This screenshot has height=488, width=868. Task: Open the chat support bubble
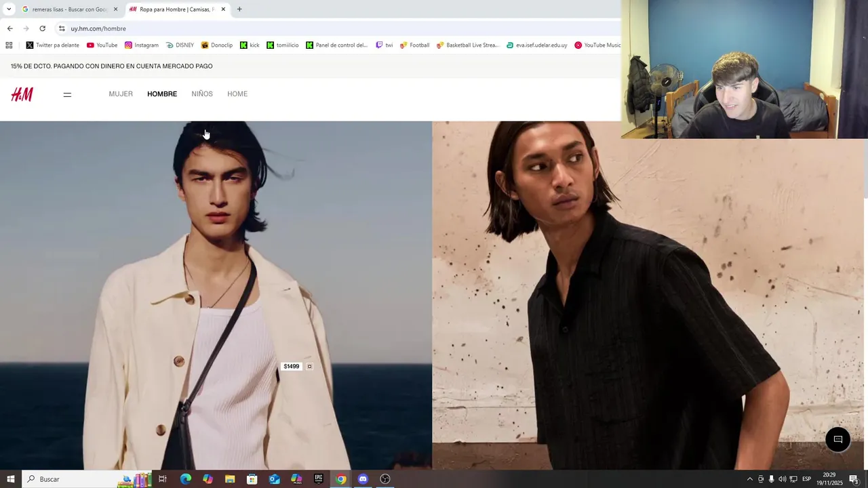(837, 439)
